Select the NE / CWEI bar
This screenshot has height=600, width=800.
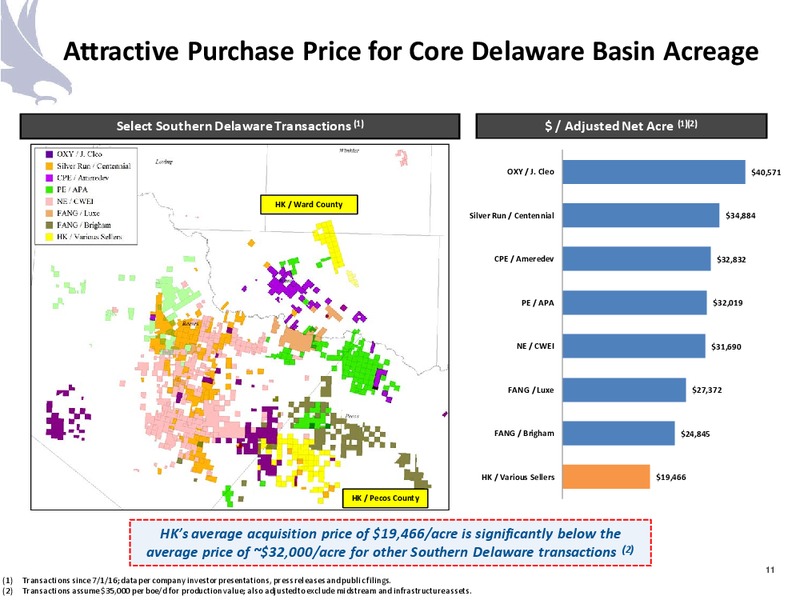coord(634,346)
